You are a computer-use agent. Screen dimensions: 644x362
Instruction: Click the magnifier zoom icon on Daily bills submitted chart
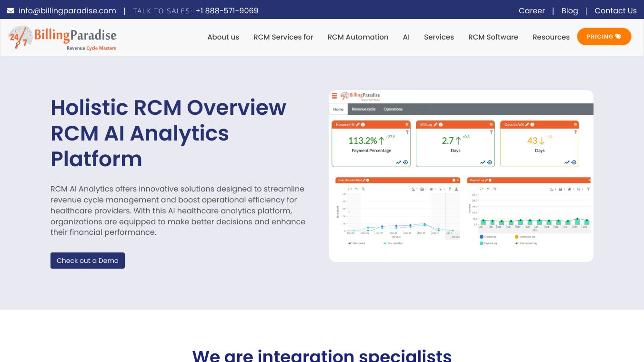click(363, 189)
